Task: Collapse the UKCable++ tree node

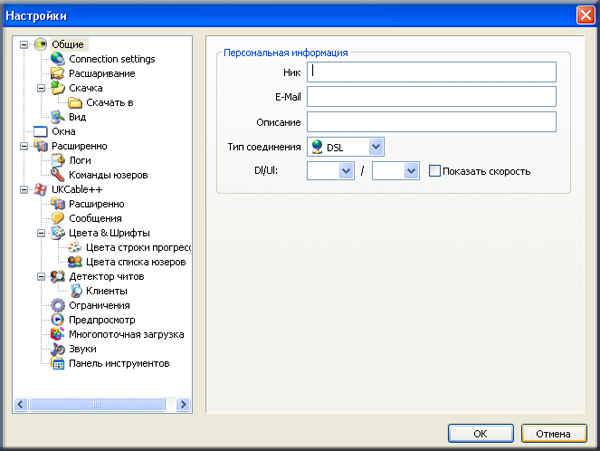Action: (x=24, y=190)
